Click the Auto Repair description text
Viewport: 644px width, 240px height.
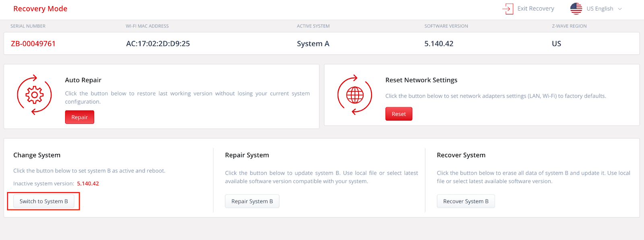point(187,97)
